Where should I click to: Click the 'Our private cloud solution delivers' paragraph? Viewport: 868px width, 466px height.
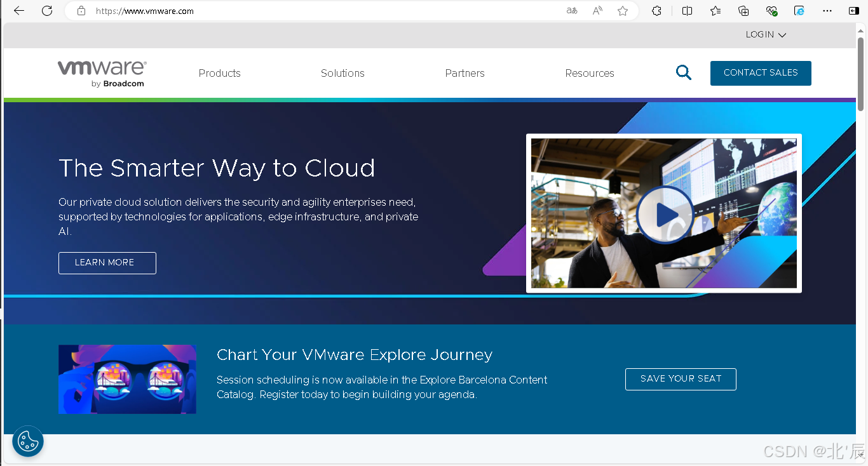238,216
